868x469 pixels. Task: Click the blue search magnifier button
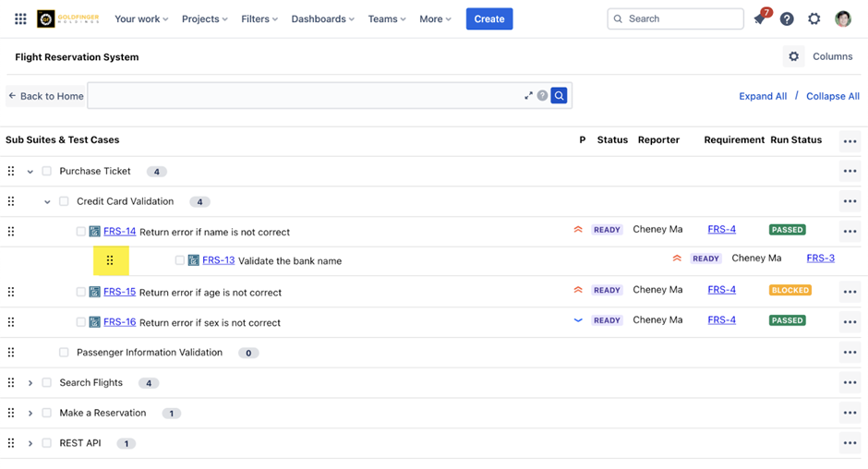click(559, 95)
